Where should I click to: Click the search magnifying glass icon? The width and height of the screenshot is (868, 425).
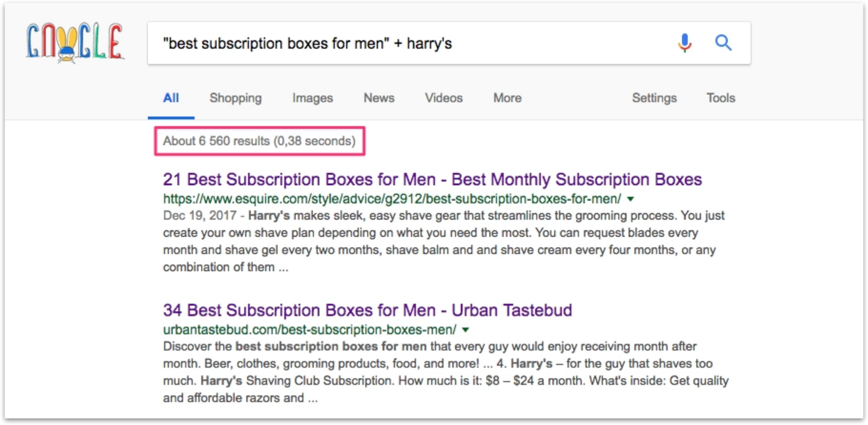click(x=724, y=43)
